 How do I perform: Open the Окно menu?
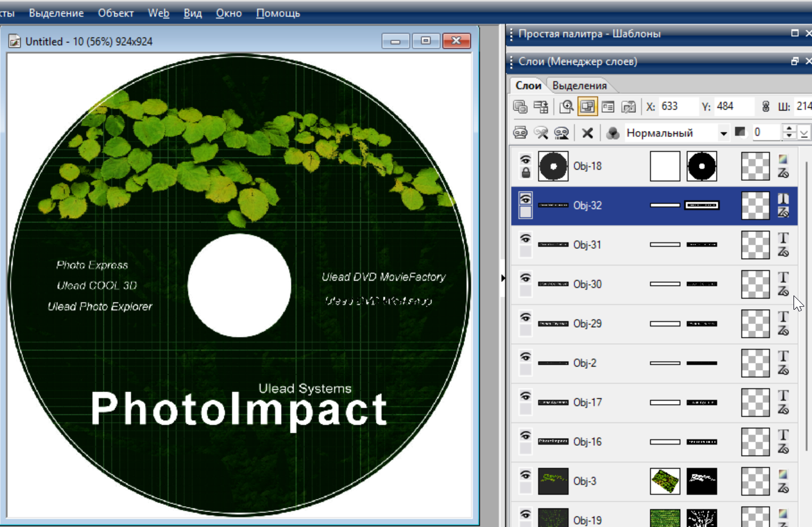229,13
